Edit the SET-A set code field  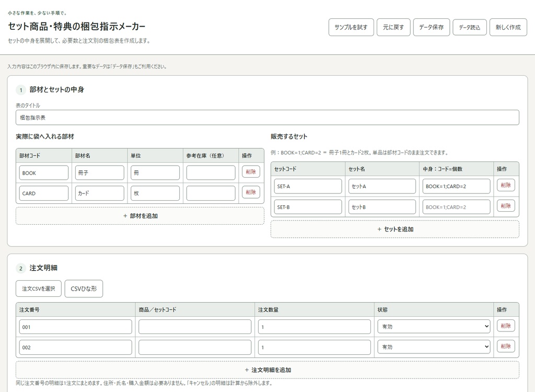tap(308, 187)
